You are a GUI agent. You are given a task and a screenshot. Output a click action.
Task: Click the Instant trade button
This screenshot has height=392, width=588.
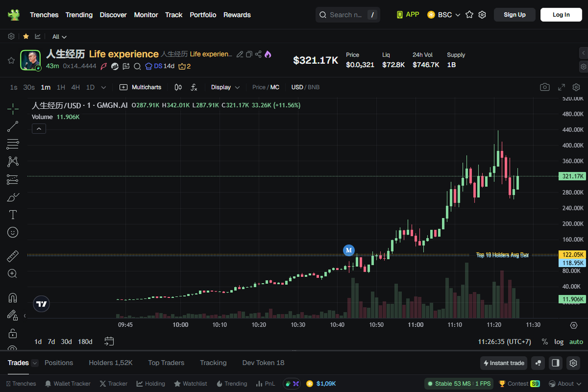coord(504,363)
